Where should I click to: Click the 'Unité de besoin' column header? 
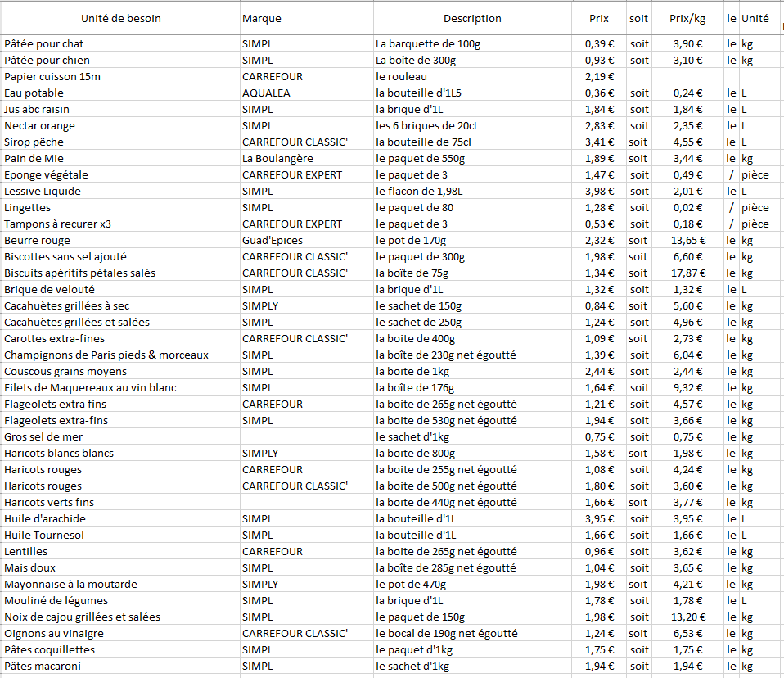tap(121, 19)
